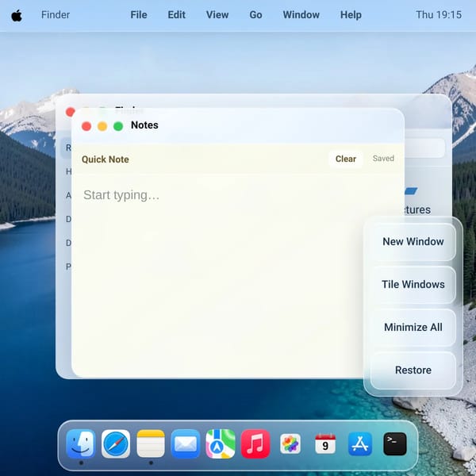Click the Quick Note heading
Screen dimensions: 476x476
tap(106, 159)
